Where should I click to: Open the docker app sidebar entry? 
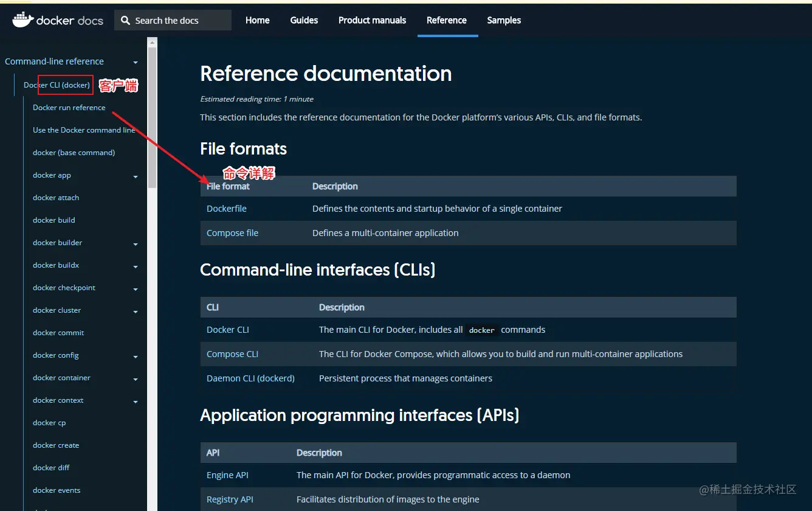click(52, 175)
